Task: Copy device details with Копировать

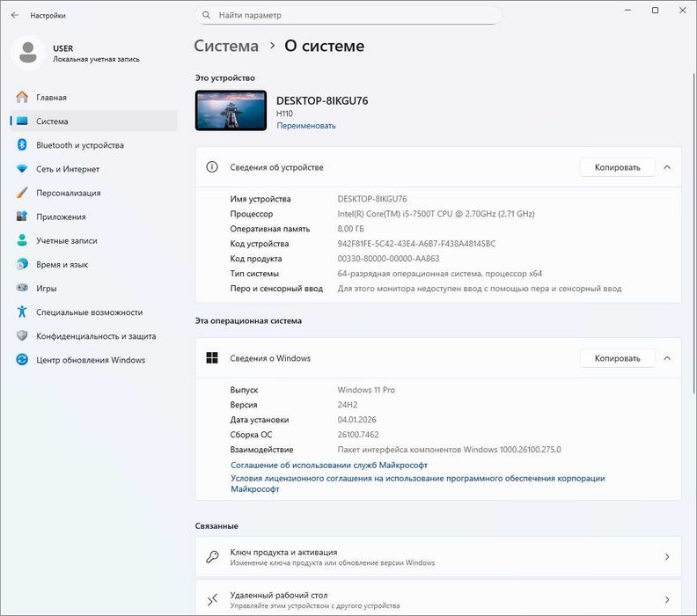Action: (618, 167)
